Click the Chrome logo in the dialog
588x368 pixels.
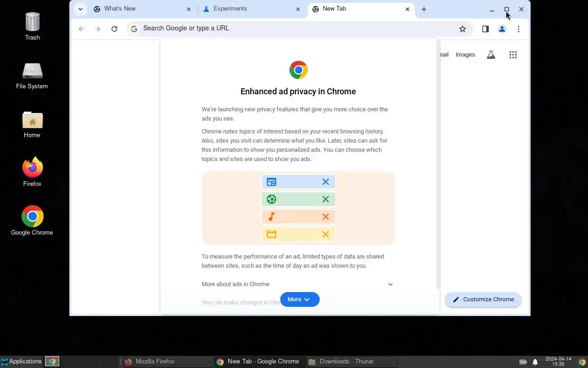[298, 70]
